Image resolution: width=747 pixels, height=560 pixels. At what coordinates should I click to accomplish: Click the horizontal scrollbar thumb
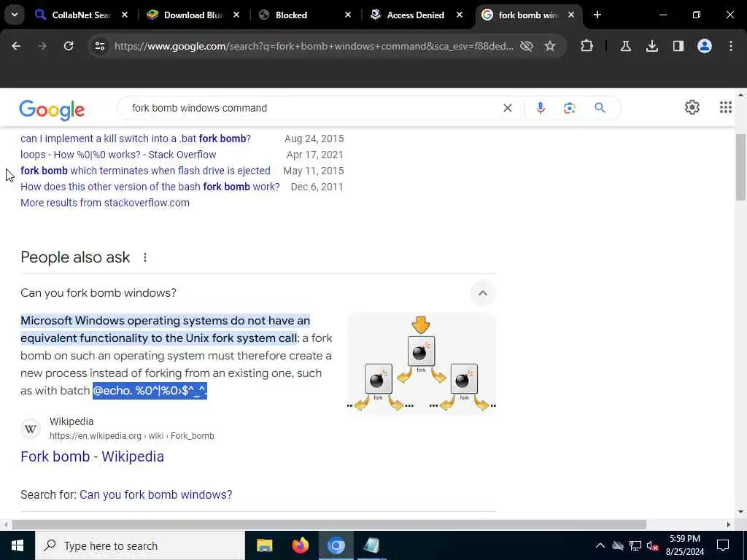point(329,524)
